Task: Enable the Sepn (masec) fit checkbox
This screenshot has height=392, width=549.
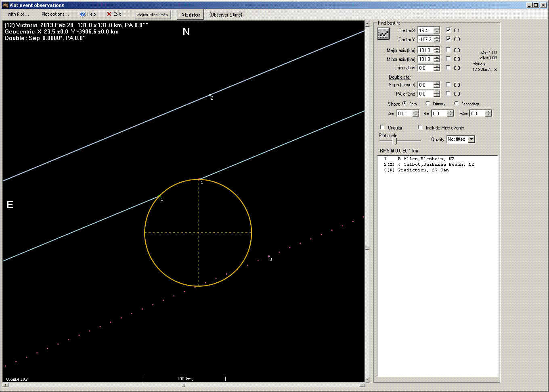Action: point(448,85)
